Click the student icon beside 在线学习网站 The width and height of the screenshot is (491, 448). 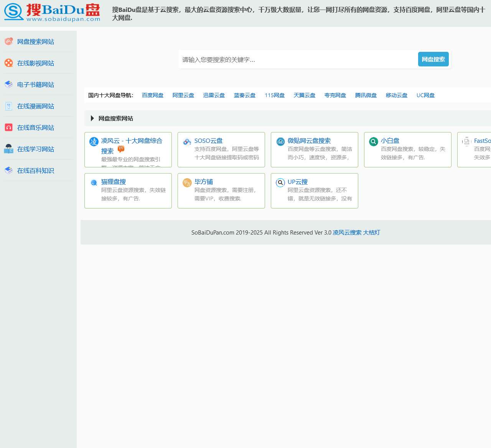pos(8,149)
